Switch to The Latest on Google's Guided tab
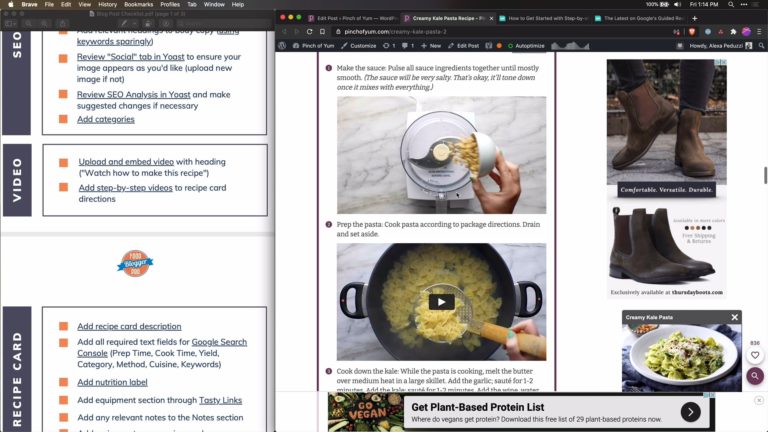Image resolution: width=768 pixels, height=432 pixels. pyautogui.click(x=639, y=18)
